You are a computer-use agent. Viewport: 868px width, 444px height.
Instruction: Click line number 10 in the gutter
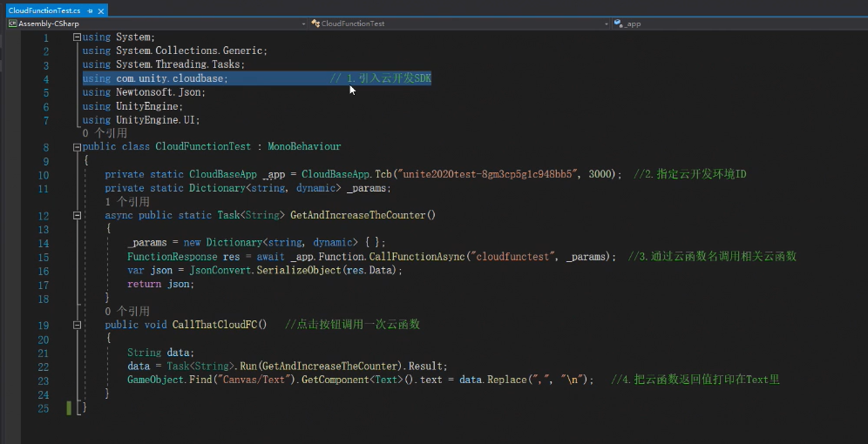[44, 175]
